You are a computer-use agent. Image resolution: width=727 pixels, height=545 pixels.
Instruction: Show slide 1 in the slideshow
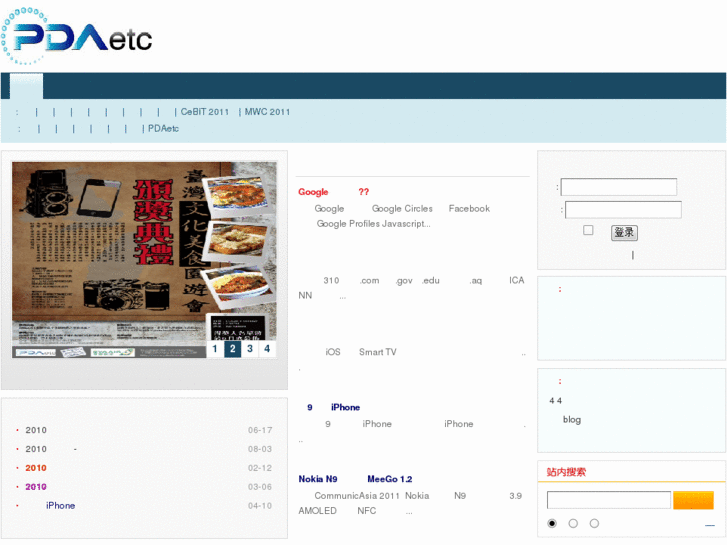215,349
